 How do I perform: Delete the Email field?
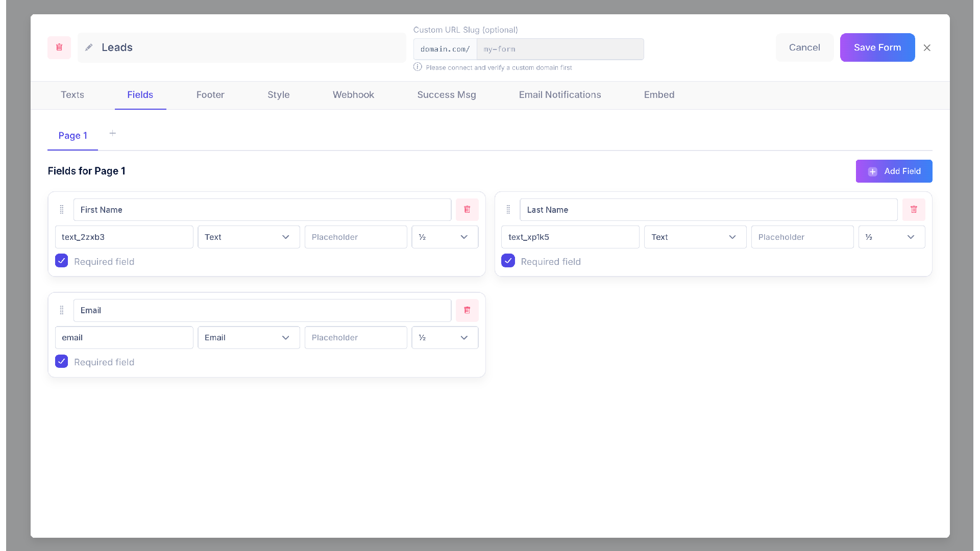pyautogui.click(x=467, y=310)
